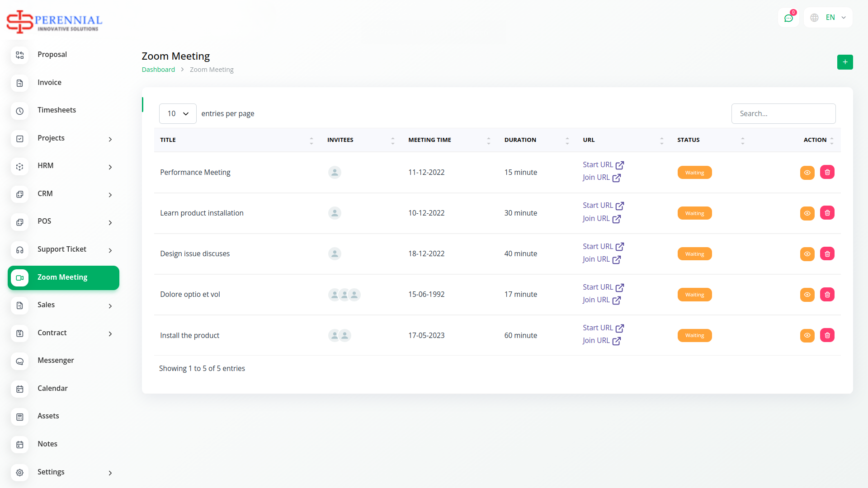Click the Perennial logo
Screen dimensions: 868x488
tap(54, 21)
